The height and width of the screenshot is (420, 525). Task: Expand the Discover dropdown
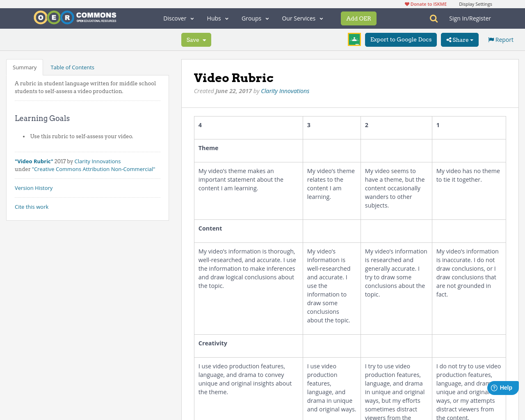[x=178, y=18]
